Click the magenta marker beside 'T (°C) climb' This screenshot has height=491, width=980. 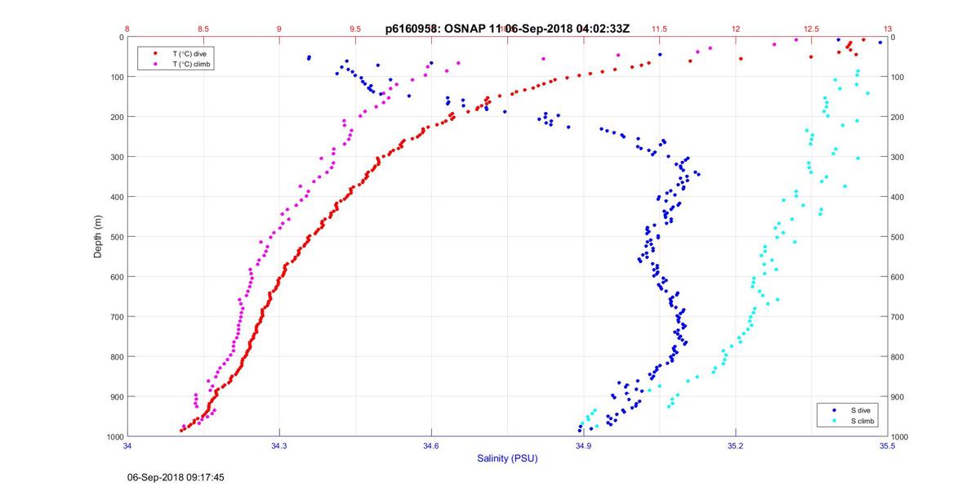pyautogui.click(x=155, y=63)
